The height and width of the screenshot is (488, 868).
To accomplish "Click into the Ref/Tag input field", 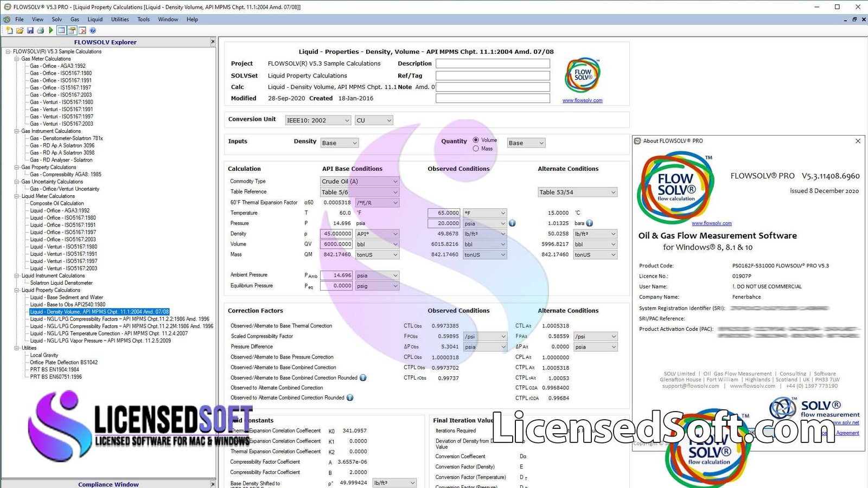I will click(493, 75).
